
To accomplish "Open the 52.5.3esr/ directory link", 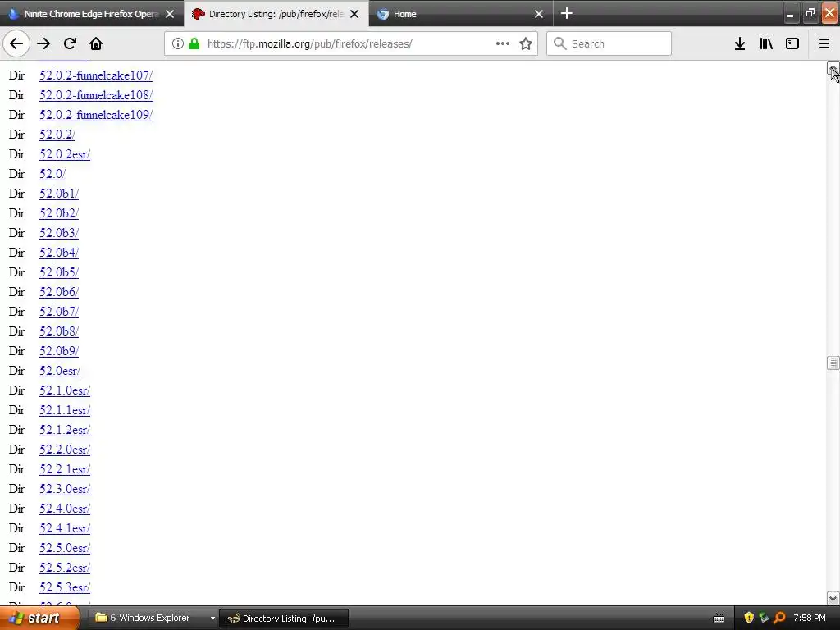I will click(65, 587).
